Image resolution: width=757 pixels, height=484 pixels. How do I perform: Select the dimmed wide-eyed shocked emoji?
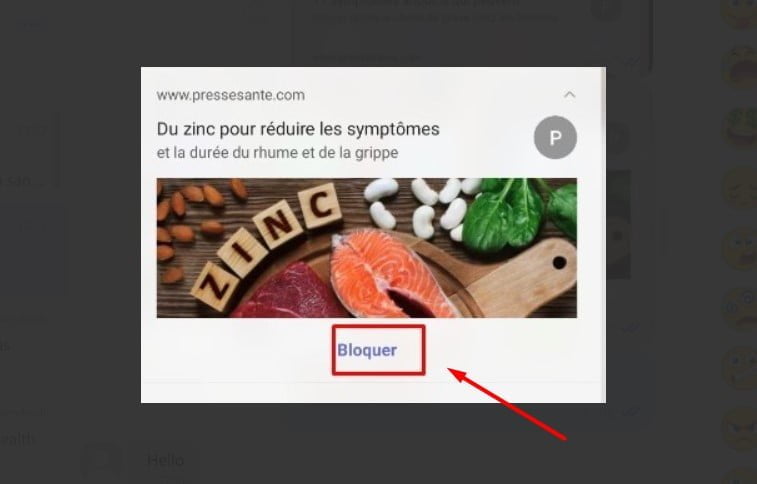tap(741, 369)
